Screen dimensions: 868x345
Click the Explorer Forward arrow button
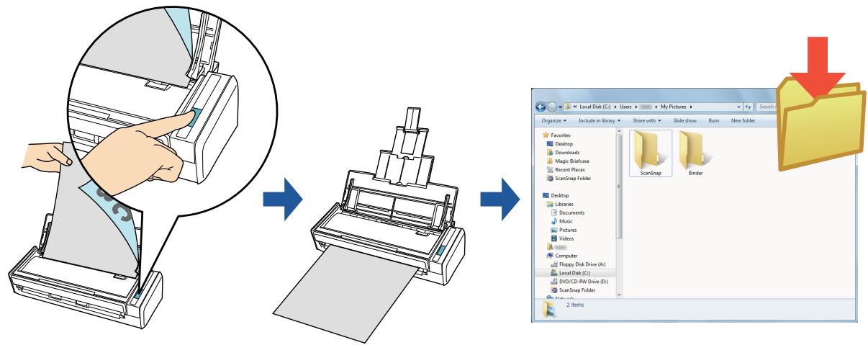tap(552, 107)
